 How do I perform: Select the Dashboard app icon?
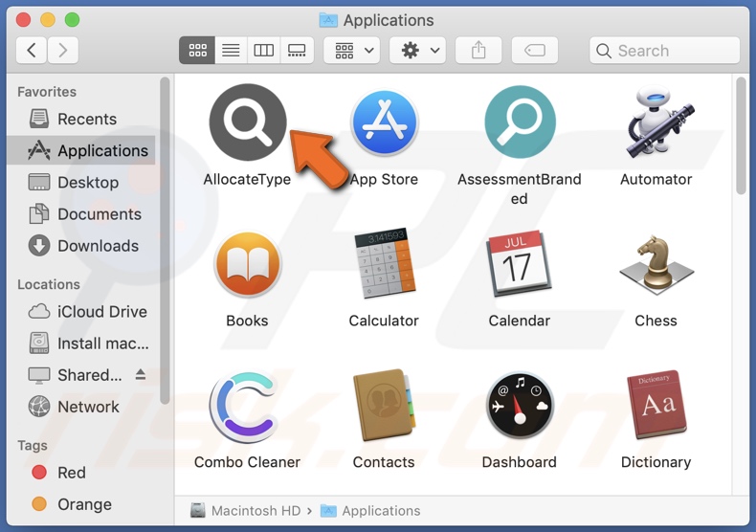tap(520, 406)
